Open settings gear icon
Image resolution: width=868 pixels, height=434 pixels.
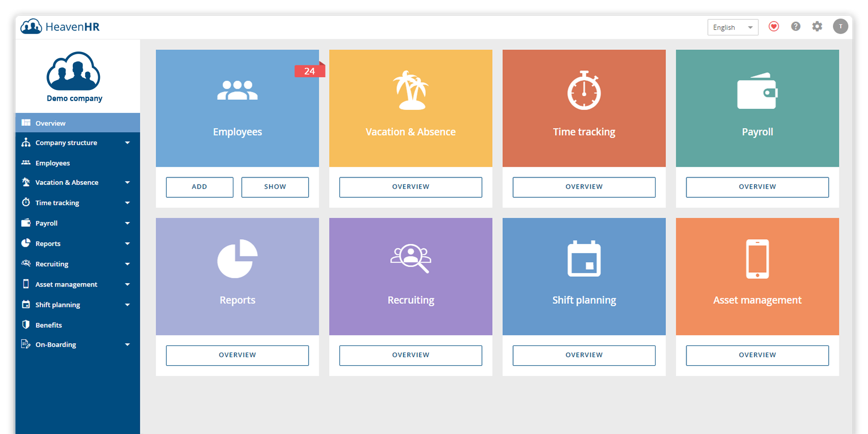point(817,27)
